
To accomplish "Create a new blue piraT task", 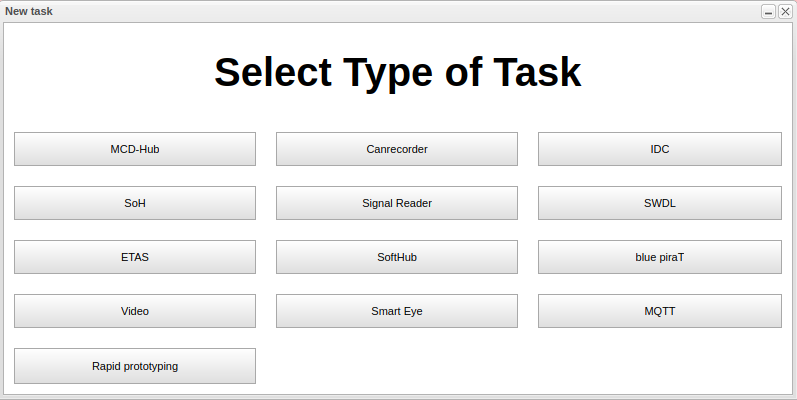I will 660,257.
